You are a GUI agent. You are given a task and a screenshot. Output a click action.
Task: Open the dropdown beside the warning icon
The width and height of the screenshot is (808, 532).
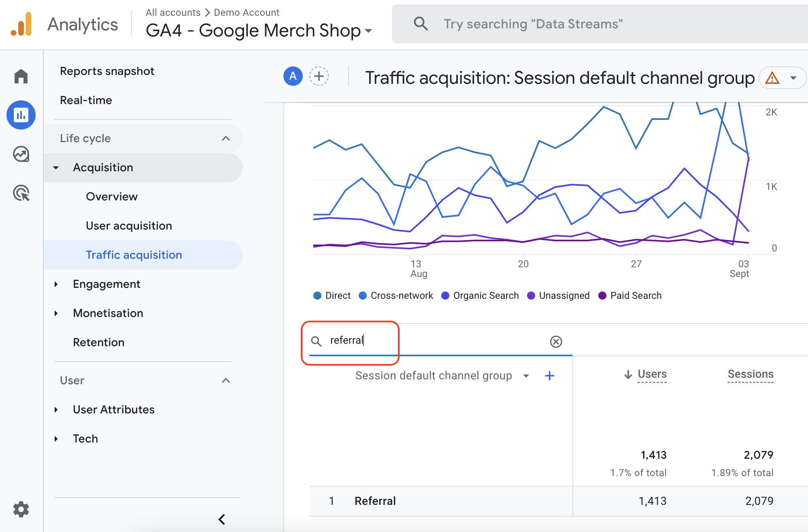[793, 78]
